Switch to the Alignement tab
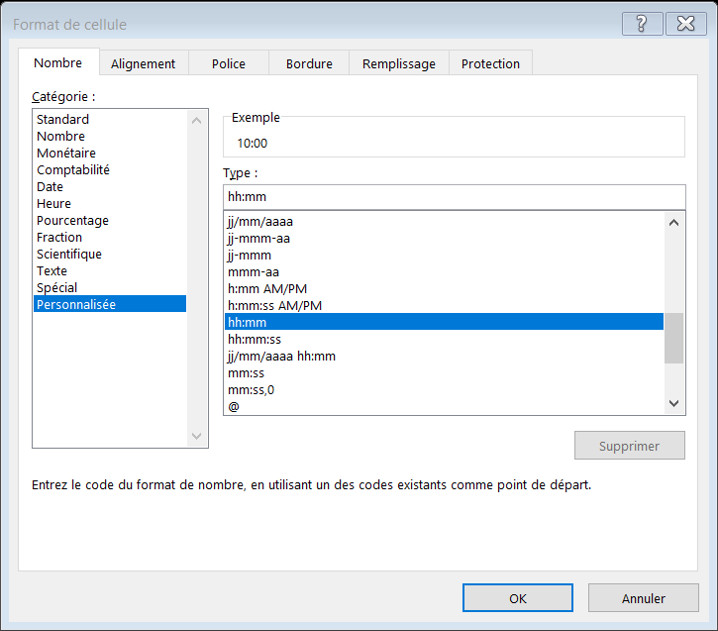The height and width of the screenshot is (631, 718). pos(143,64)
